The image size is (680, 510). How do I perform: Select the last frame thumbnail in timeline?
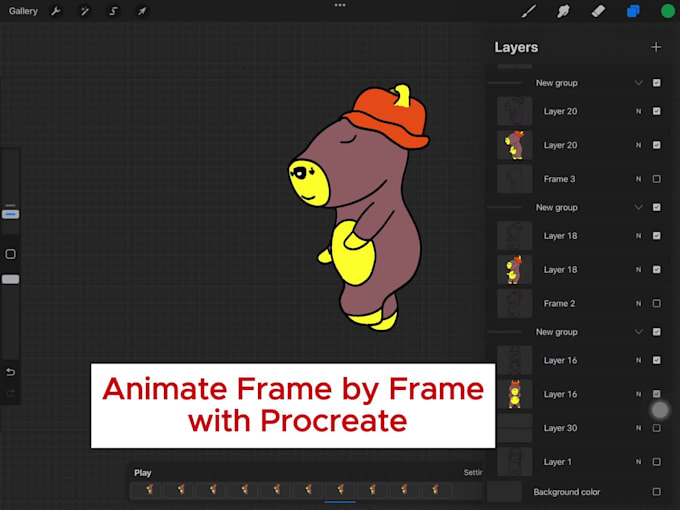(435, 490)
